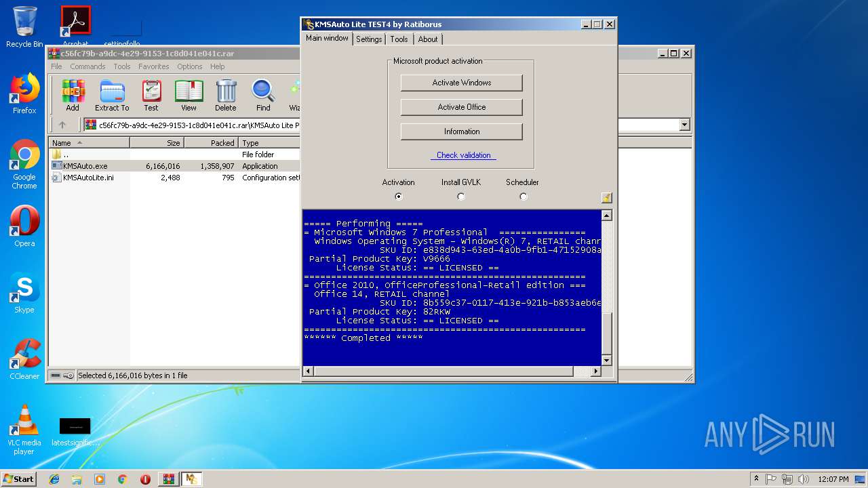
Task: Click the Check validation link
Action: click(x=463, y=155)
